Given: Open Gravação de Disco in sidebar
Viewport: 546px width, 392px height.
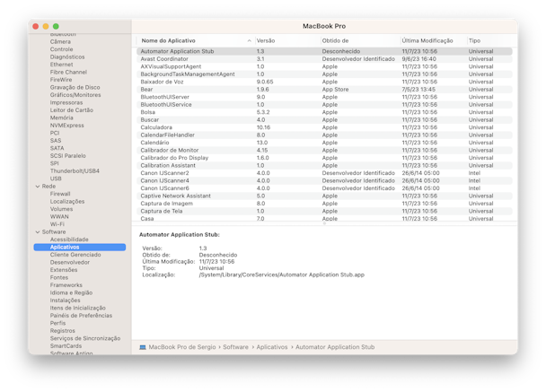Looking at the screenshot, I should coord(75,88).
